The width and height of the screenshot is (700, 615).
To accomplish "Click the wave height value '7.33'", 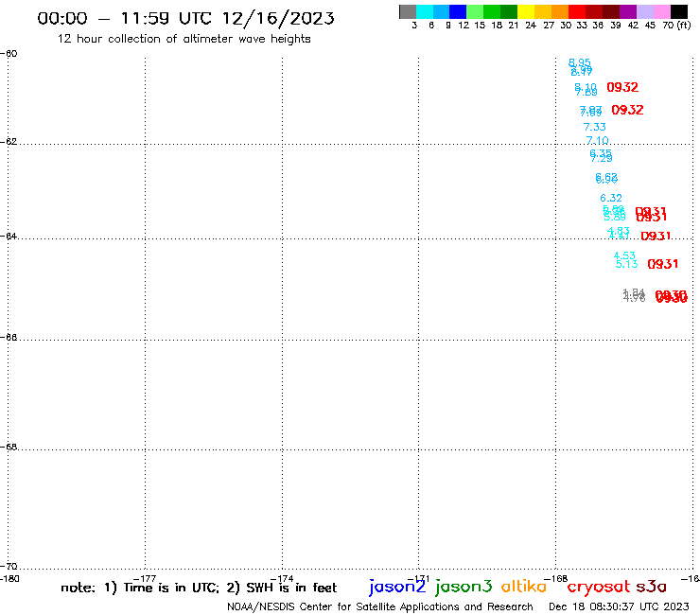I will coord(595,127).
